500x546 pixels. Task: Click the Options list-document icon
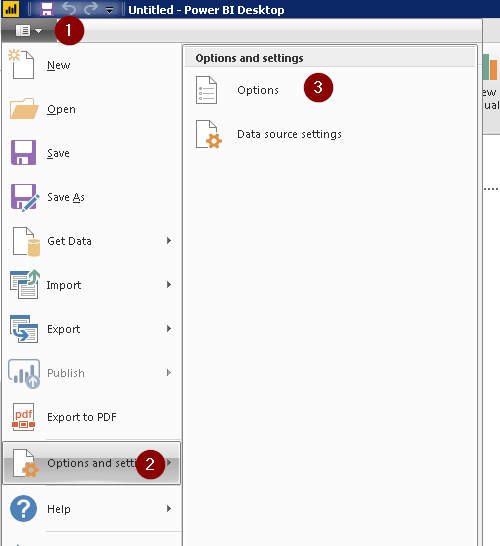(x=206, y=90)
